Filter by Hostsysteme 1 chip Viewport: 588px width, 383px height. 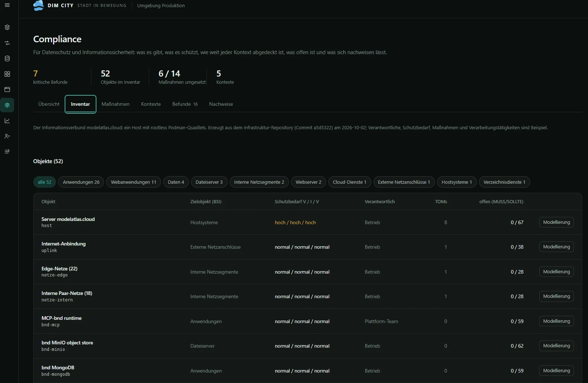(x=457, y=182)
